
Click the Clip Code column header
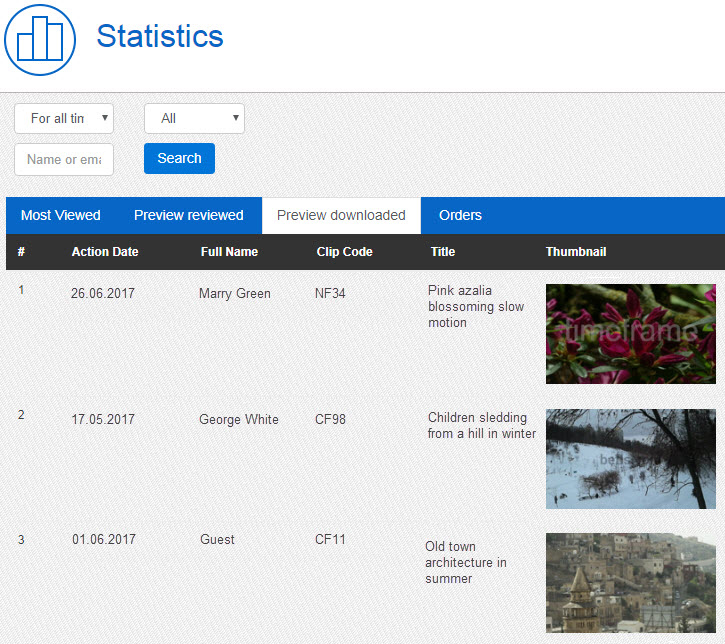pos(344,252)
